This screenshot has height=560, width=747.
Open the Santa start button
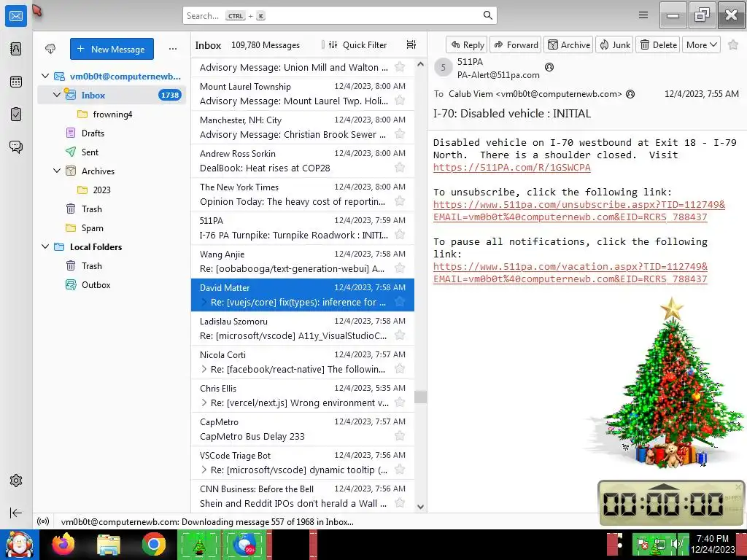(x=19, y=545)
